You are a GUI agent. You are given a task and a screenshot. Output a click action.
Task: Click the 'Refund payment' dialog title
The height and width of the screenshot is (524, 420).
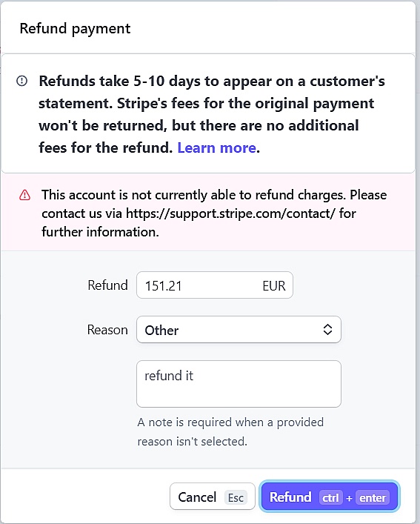coord(75,29)
